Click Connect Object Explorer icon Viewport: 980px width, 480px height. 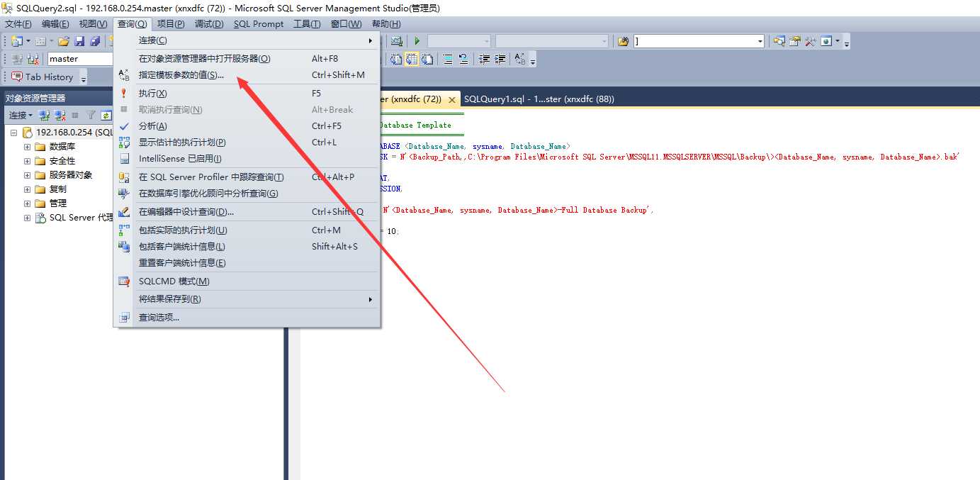coord(44,115)
